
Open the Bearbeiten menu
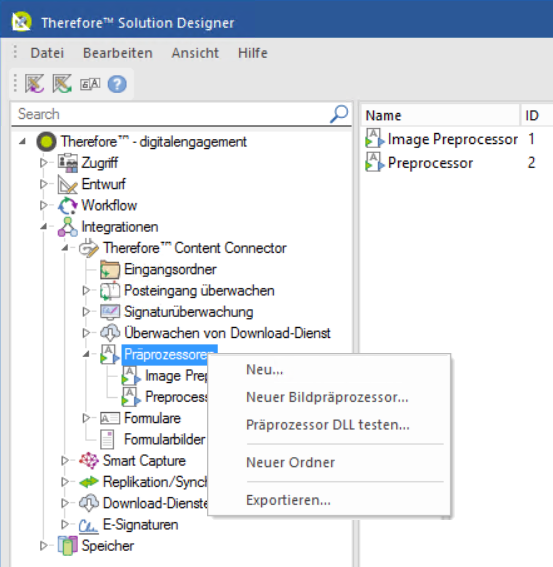118,53
